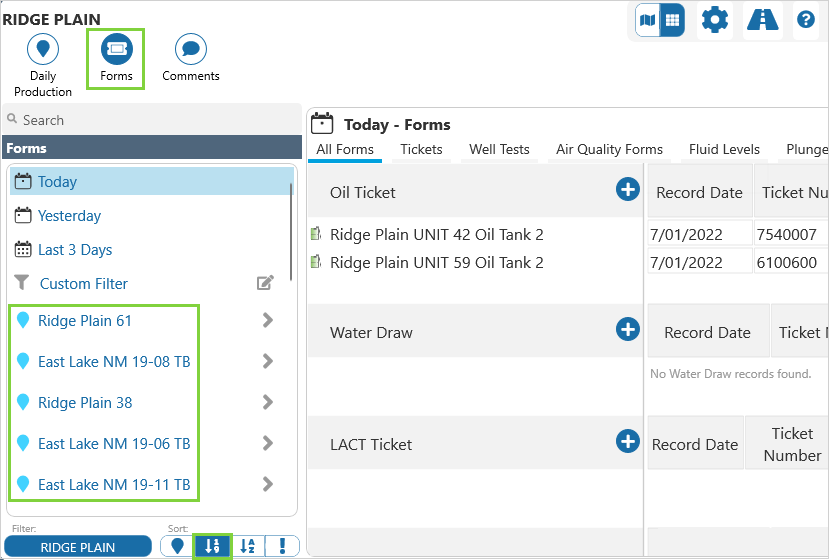The width and height of the screenshot is (829, 560).
Task: Click the road route icon
Action: click(763, 20)
